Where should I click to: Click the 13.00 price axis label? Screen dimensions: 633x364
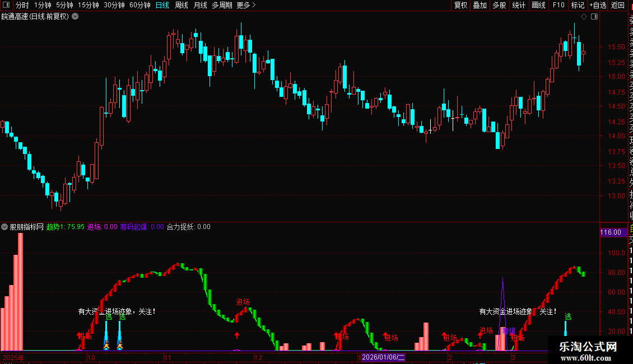click(x=616, y=196)
